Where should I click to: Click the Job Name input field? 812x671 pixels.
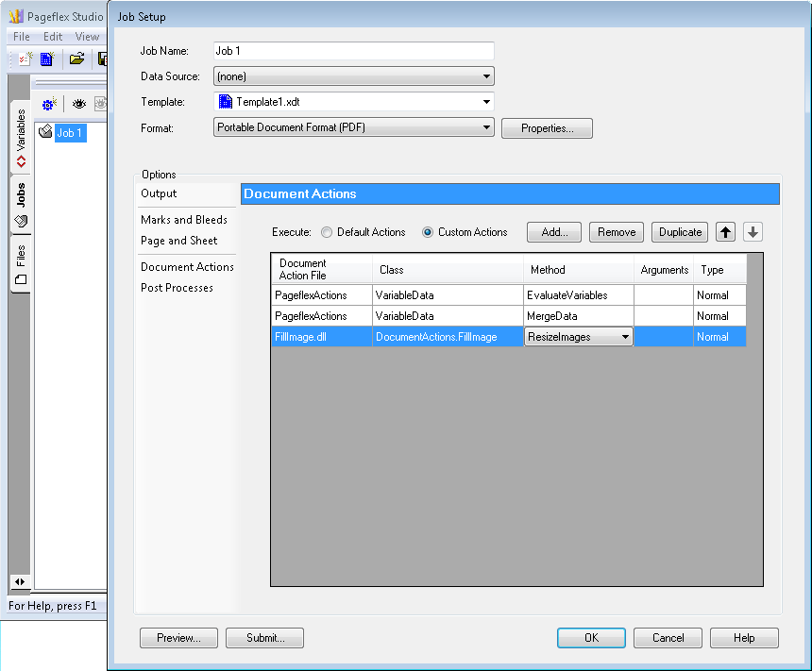click(354, 51)
